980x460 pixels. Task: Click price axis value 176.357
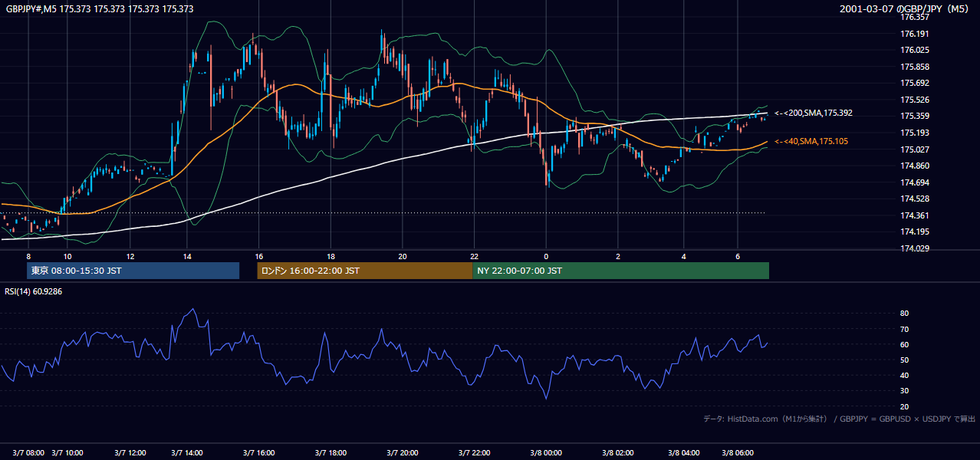[915, 17]
